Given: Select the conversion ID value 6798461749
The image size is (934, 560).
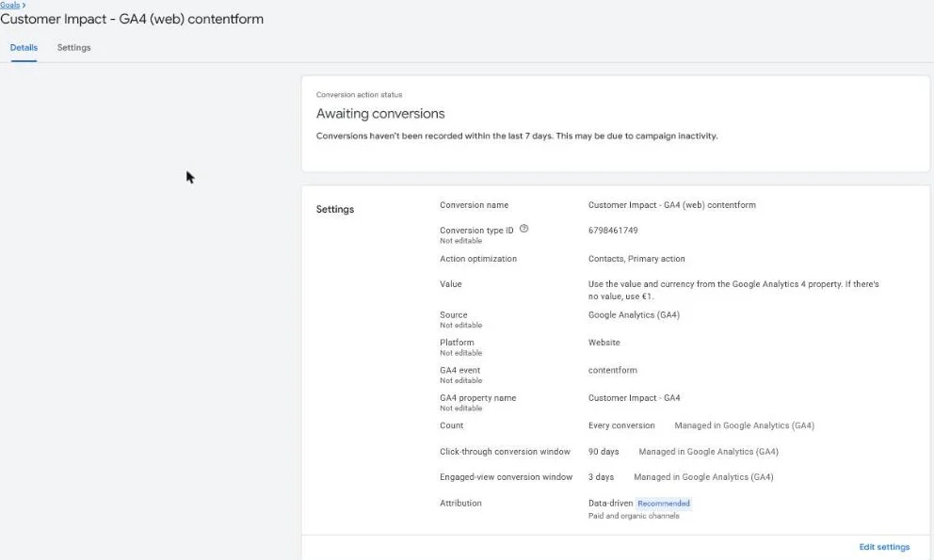Looking at the screenshot, I should click(x=613, y=231).
